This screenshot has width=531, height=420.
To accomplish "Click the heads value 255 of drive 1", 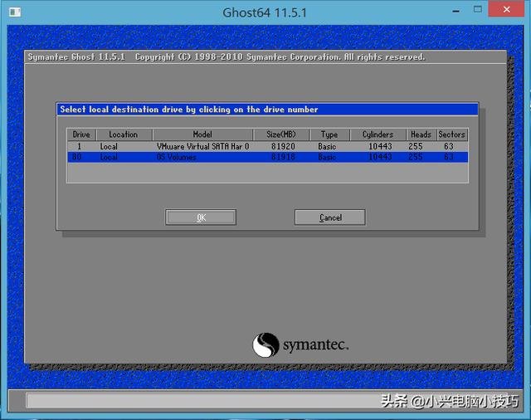I will pyautogui.click(x=416, y=146).
